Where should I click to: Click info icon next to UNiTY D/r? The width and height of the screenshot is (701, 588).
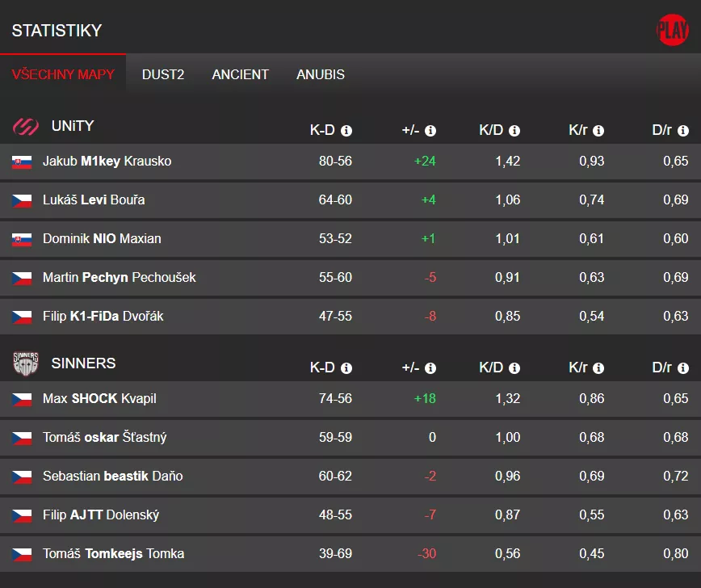click(x=683, y=131)
